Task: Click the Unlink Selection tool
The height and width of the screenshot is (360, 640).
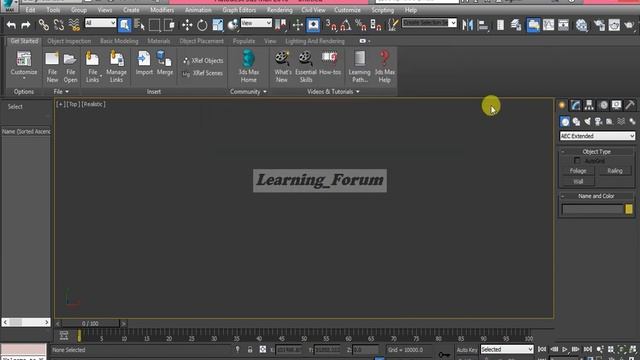Action: pos(59,25)
